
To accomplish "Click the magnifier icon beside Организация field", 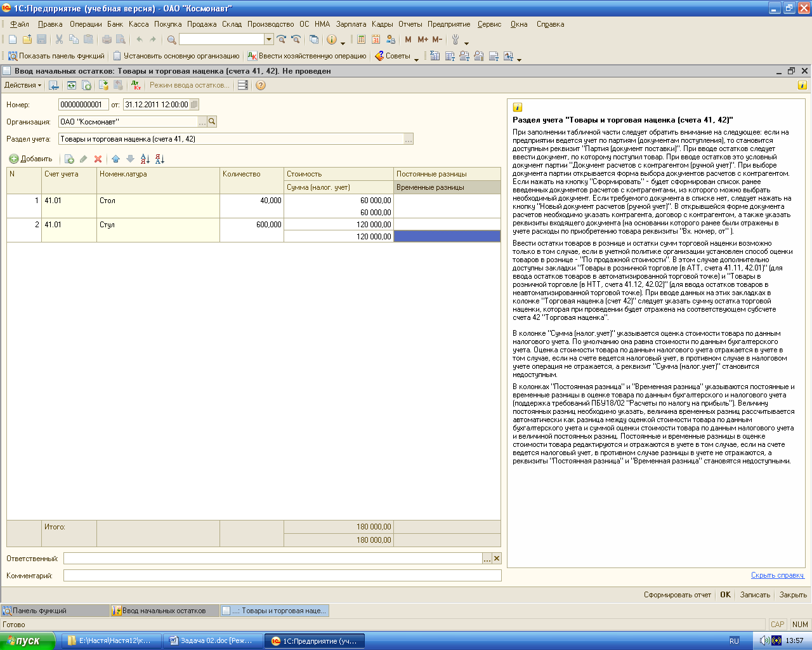I will click(x=212, y=121).
